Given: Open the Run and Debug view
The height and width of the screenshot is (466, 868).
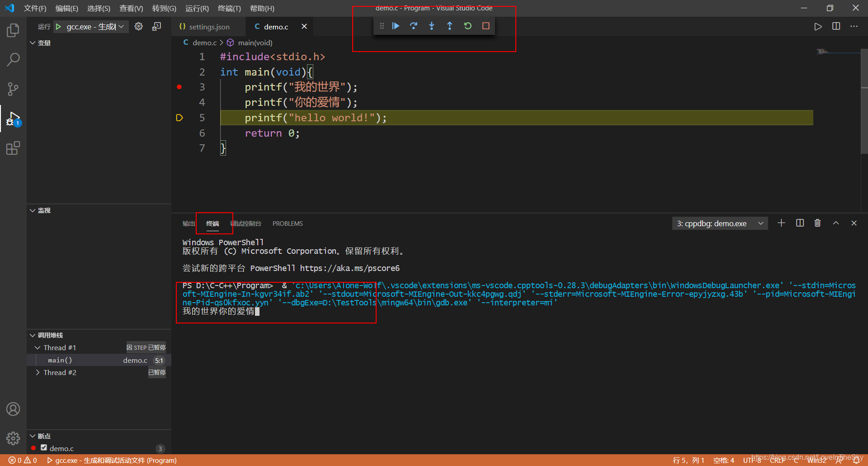Looking at the screenshot, I should (13, 119).
